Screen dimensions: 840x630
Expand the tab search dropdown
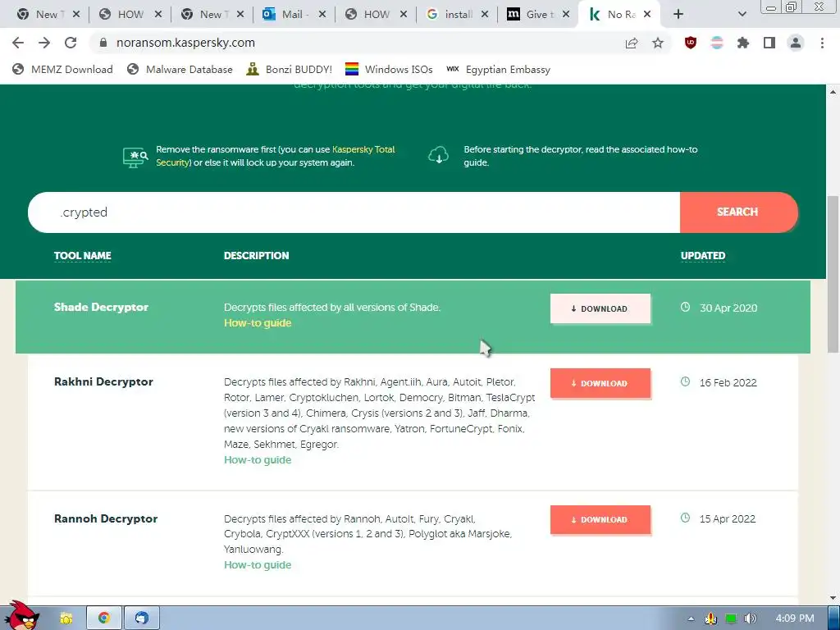tap(742, 15)
